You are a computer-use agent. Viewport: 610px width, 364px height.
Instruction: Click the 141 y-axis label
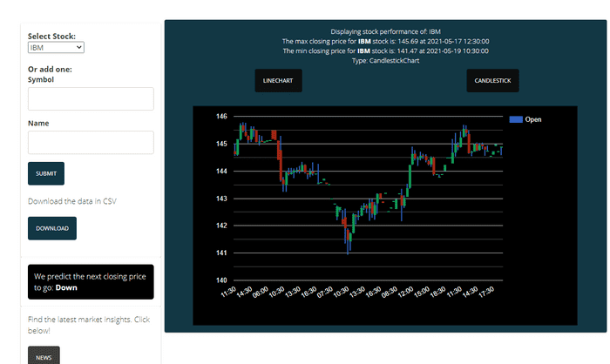click(221, 253)
